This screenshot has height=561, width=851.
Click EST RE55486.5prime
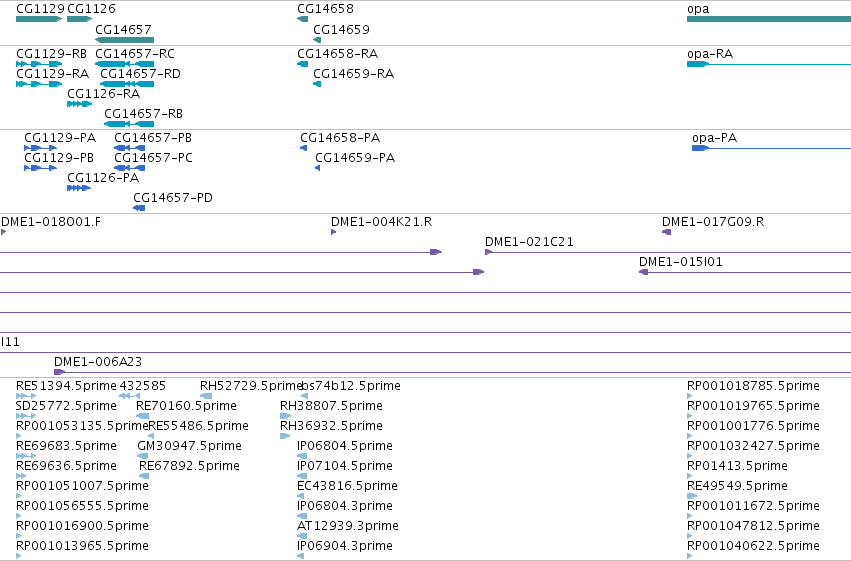point(151,436)
